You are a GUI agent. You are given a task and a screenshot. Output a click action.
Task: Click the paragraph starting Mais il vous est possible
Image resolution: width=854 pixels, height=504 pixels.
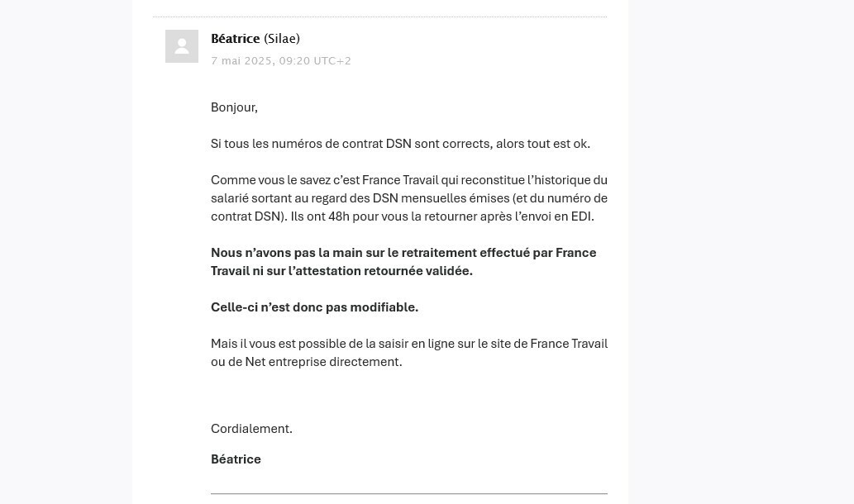pos(409,353)
